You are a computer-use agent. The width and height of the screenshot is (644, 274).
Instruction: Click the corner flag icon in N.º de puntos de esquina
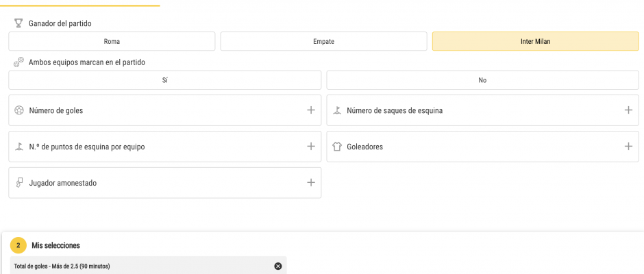point(19,146)
